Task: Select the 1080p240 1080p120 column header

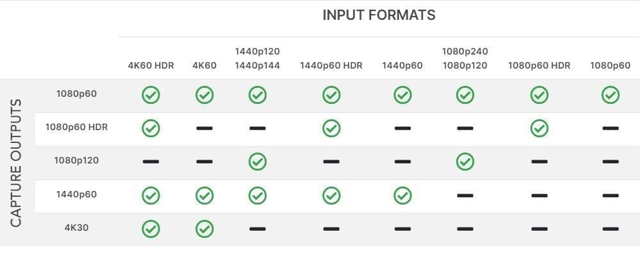Action: (x=465, y=58)
